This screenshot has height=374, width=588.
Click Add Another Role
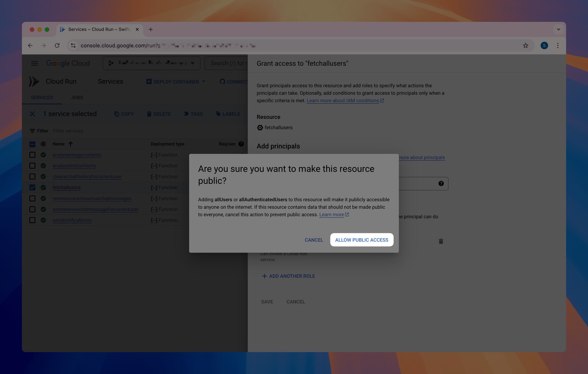pyautogui.click(x=288, y=276)
